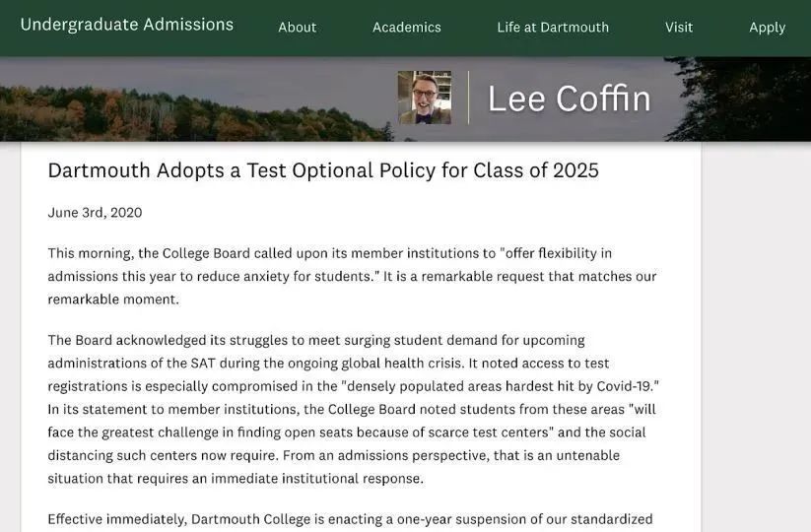This screenshot has height=532, width=811.
Task: Click the autumn forest banner image on the left
Action: pos(148,108)
